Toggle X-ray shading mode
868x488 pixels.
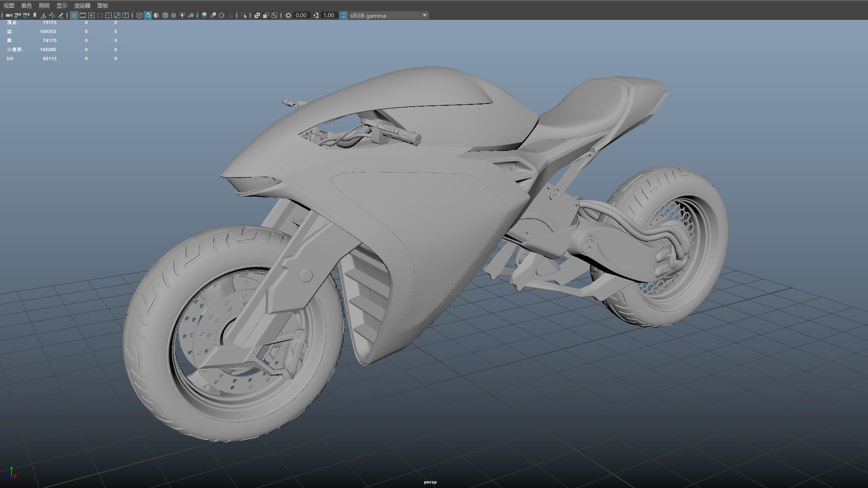257,15
